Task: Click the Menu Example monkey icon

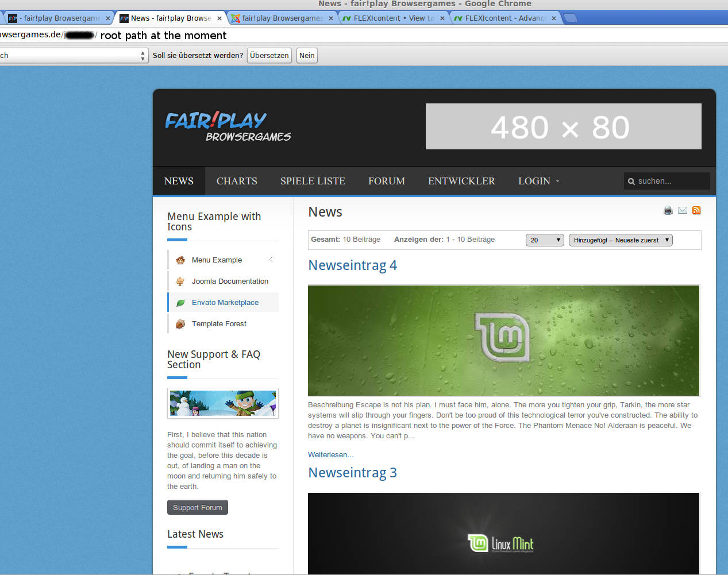Action: coord(180,260)
